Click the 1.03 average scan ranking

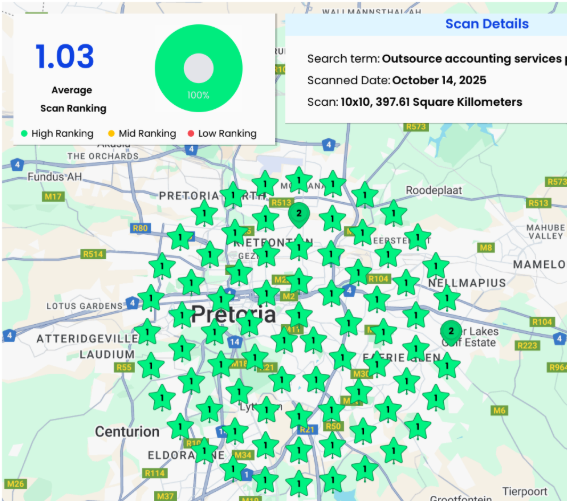coord(65,56)
